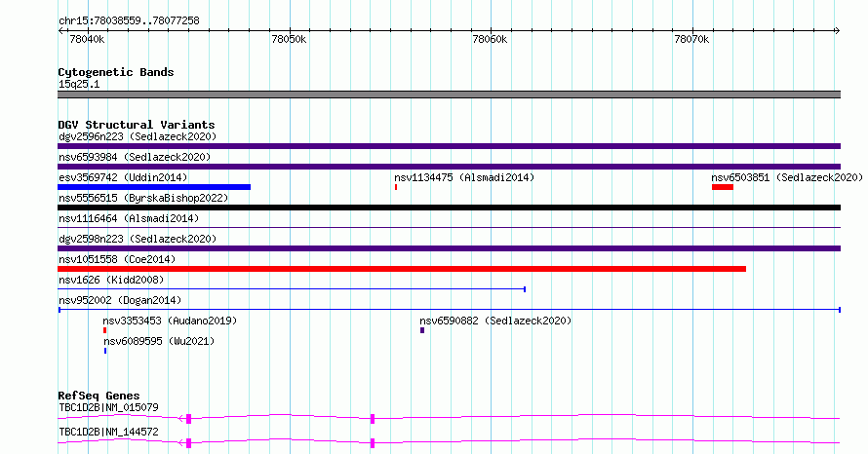Open gene label TBC1D2B|NM_144572
Screen dimensions: 868x454
(x=108, y=432)
